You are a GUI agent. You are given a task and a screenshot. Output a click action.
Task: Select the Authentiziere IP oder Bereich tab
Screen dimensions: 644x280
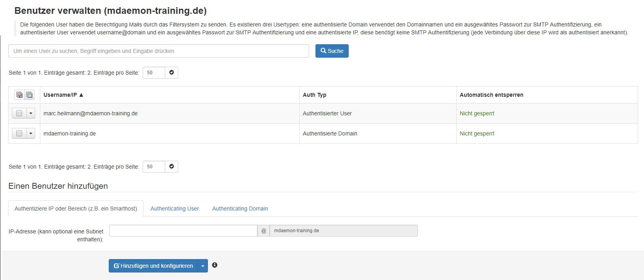pos(76,209)
